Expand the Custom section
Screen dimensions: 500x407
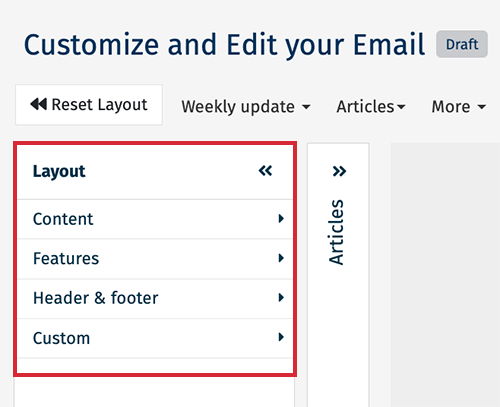[x=155, y=338]
